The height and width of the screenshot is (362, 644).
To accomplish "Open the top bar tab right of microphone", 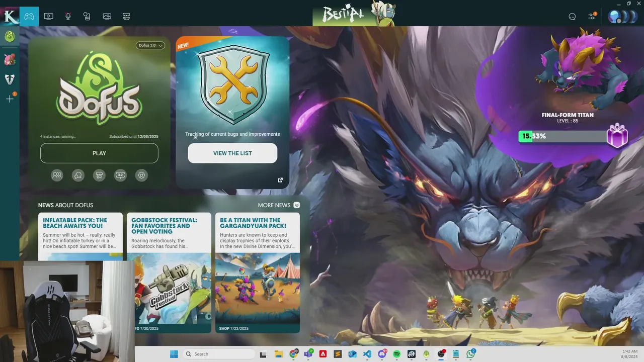I will (x=87, y=16).
